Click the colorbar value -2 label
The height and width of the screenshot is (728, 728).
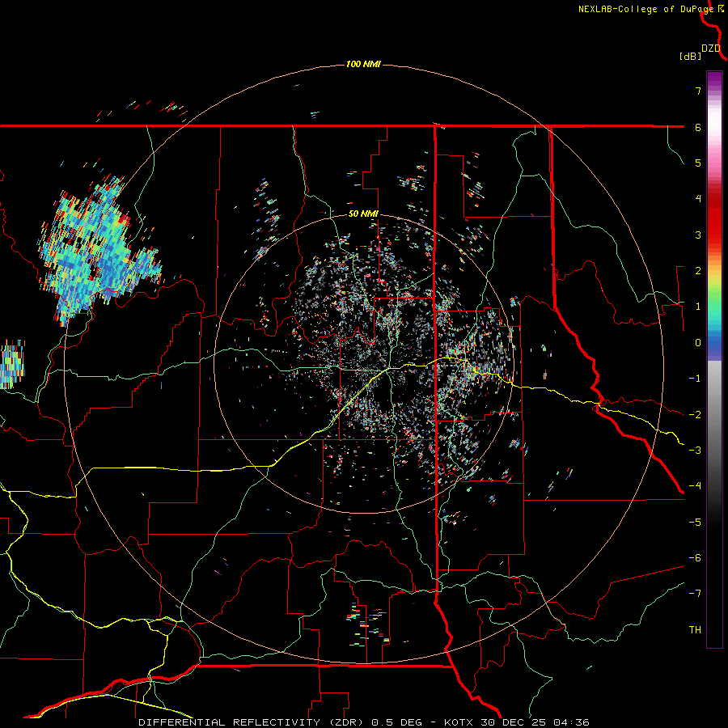point(695,415)
